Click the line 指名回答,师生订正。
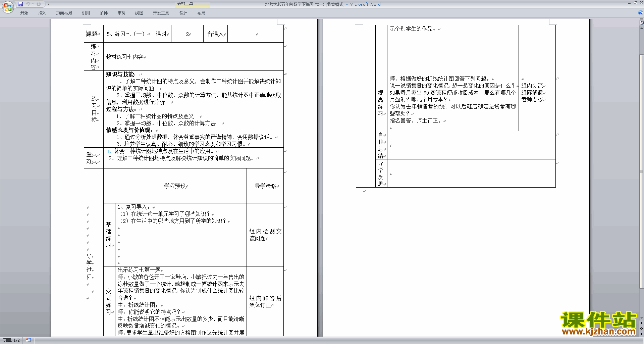Viewport: 644px width, 344px height. click(416, 120)
